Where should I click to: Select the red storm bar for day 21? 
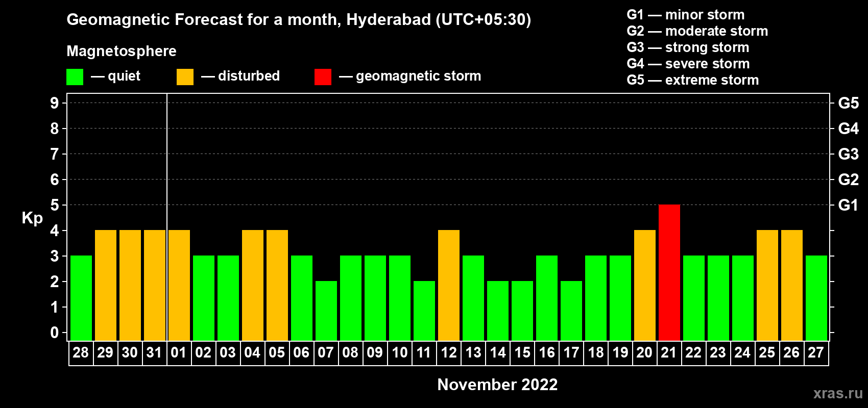pos(669,272)
